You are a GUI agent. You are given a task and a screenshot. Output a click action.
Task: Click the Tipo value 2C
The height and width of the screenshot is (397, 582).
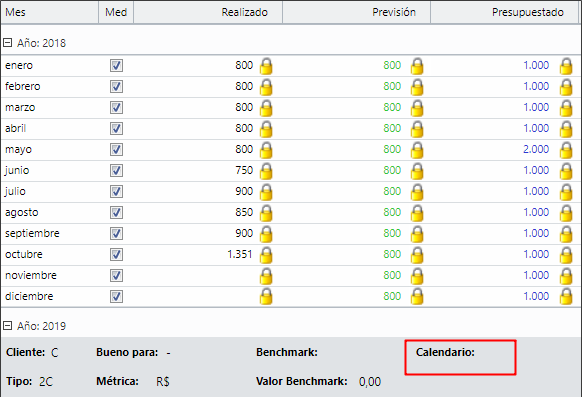point(46,382)
